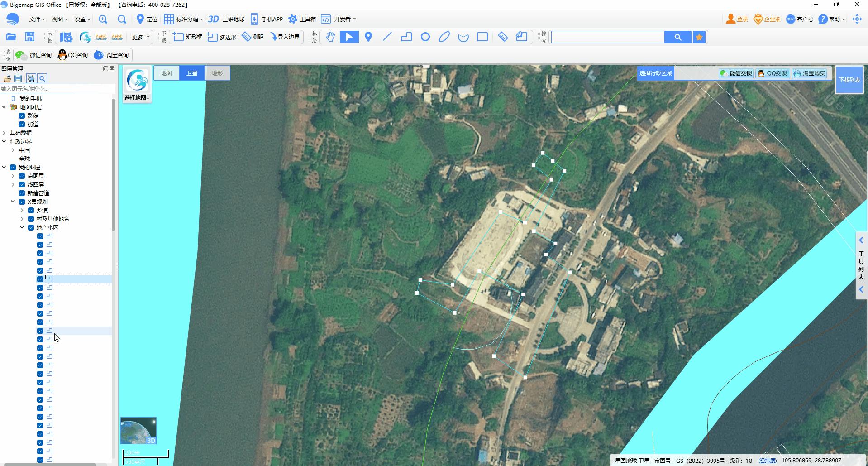
Task: Open the 工具箱 menu
Action: (306, 19)
